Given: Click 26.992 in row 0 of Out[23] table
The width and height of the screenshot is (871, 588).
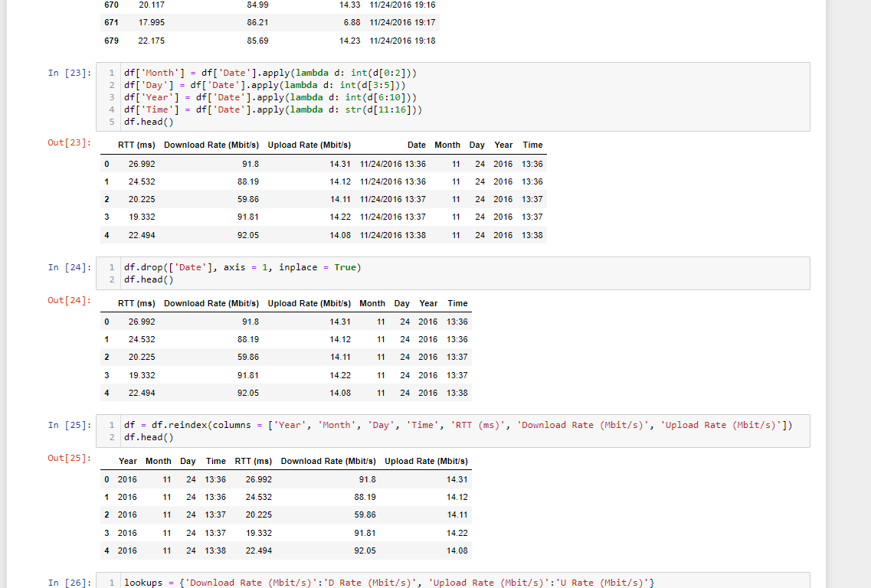Looking at the screenshot, I should coord(142,164).
